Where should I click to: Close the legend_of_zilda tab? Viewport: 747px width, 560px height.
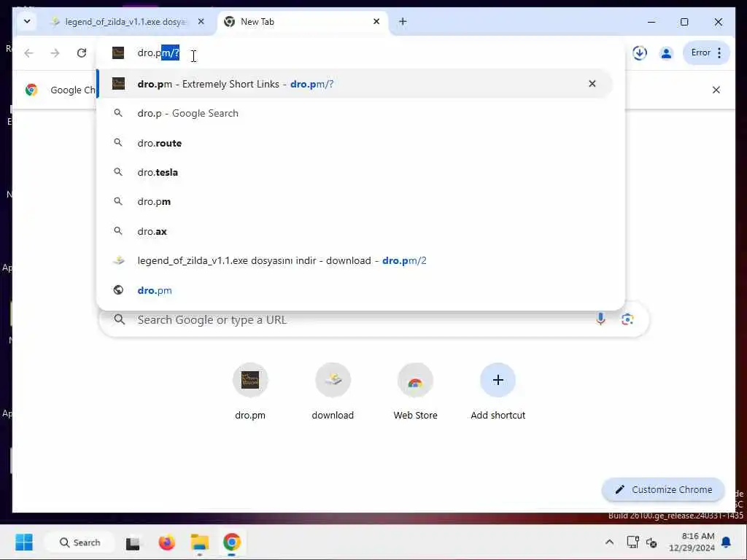[201, 21]
